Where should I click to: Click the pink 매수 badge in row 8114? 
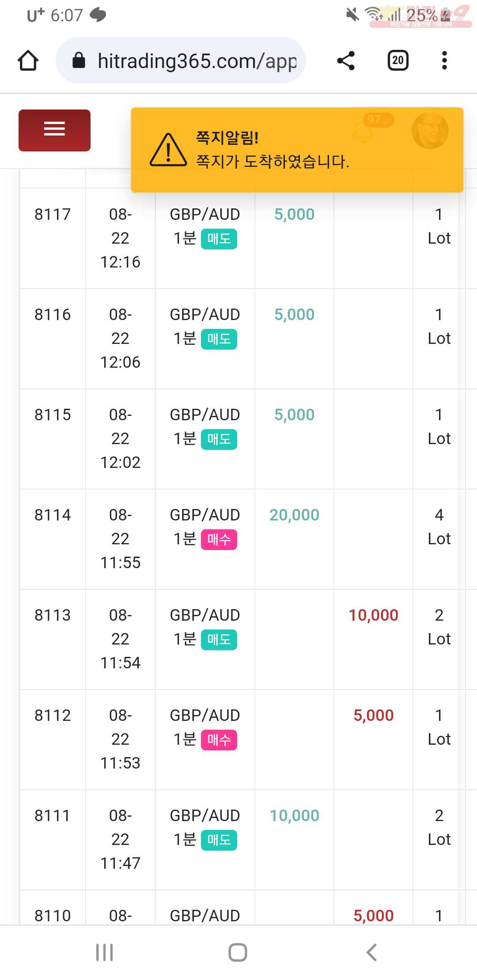(219, 539)
